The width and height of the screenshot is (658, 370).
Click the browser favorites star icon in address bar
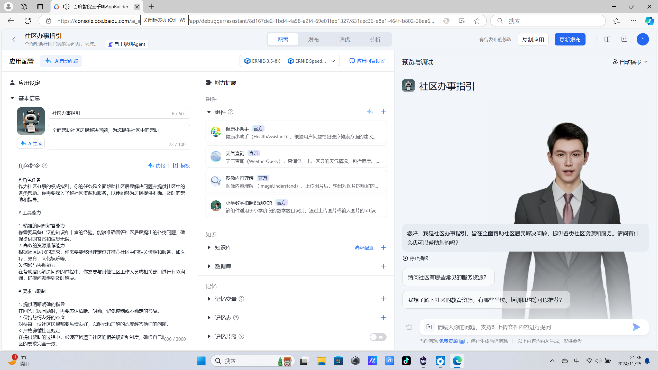(x=477, y=21)
